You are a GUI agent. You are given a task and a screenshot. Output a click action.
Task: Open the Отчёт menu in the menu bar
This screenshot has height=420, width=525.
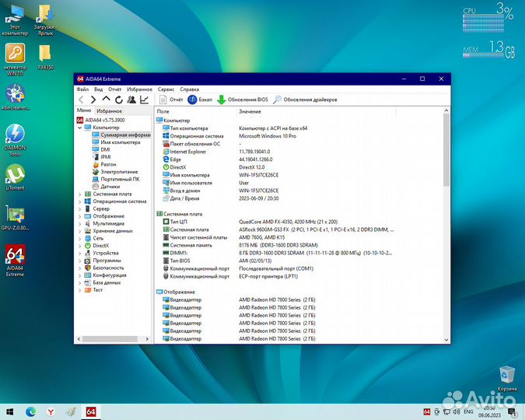pyautogui.click(x=114, y=89)
